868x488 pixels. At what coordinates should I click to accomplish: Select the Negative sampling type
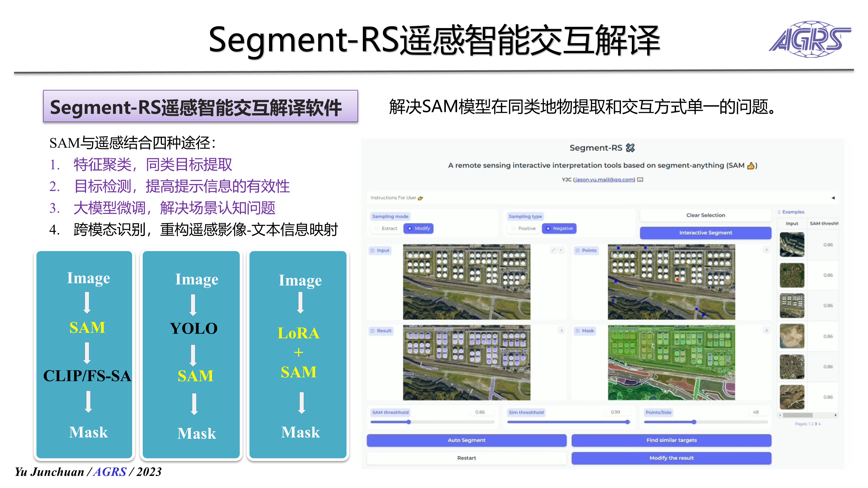tap(559, 228)
